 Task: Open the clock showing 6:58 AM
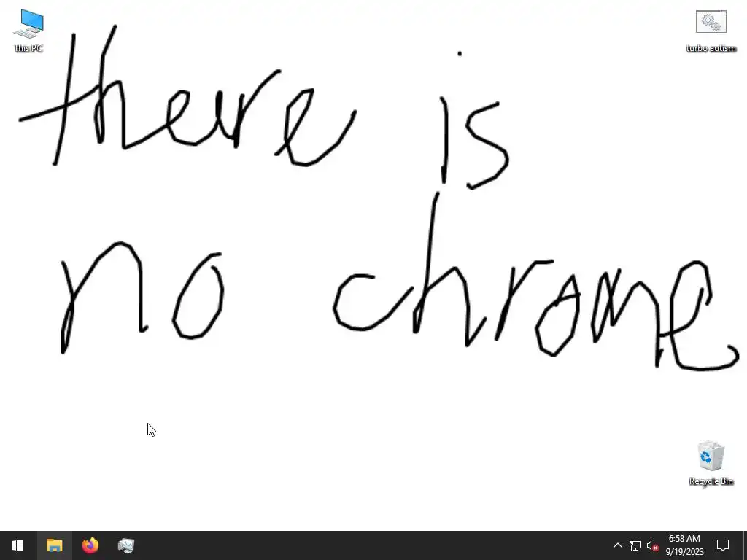(x=684, y=545)
